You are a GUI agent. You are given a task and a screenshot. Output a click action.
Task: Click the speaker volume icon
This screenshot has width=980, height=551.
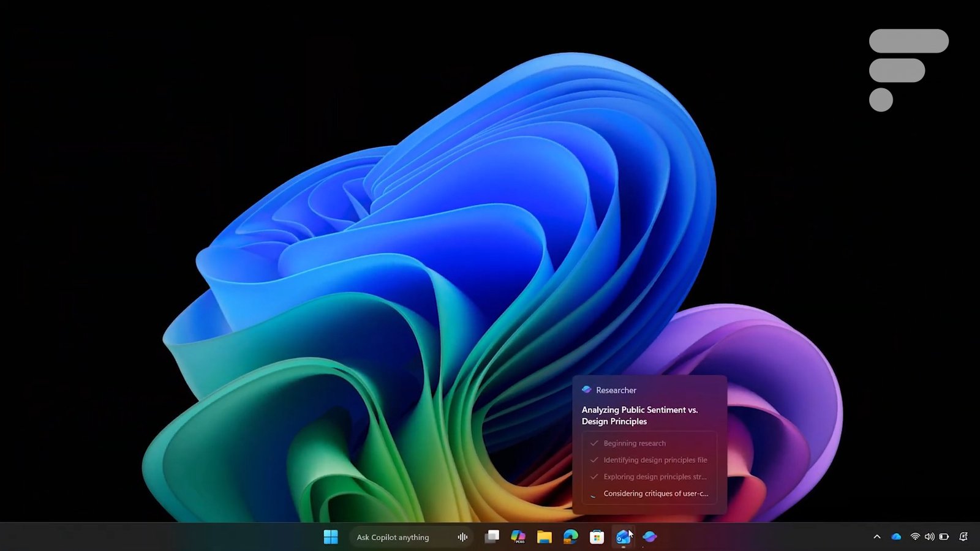click(929, 537)
